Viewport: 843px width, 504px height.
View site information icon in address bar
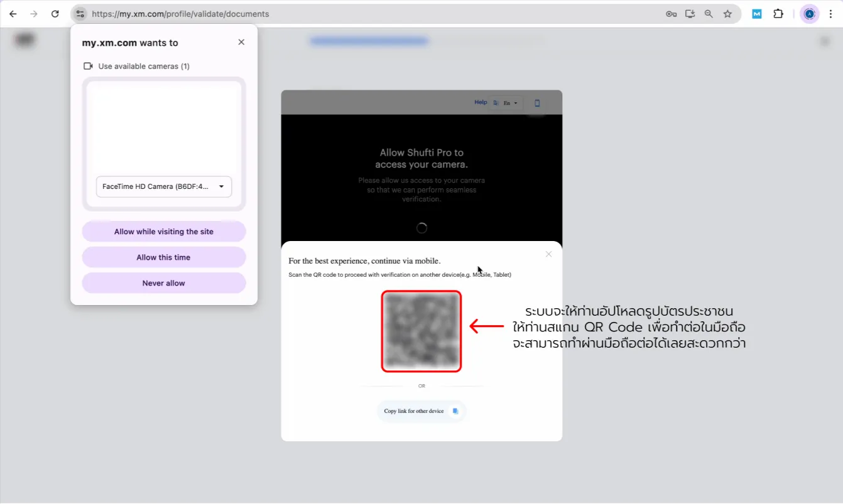(80, 14)
